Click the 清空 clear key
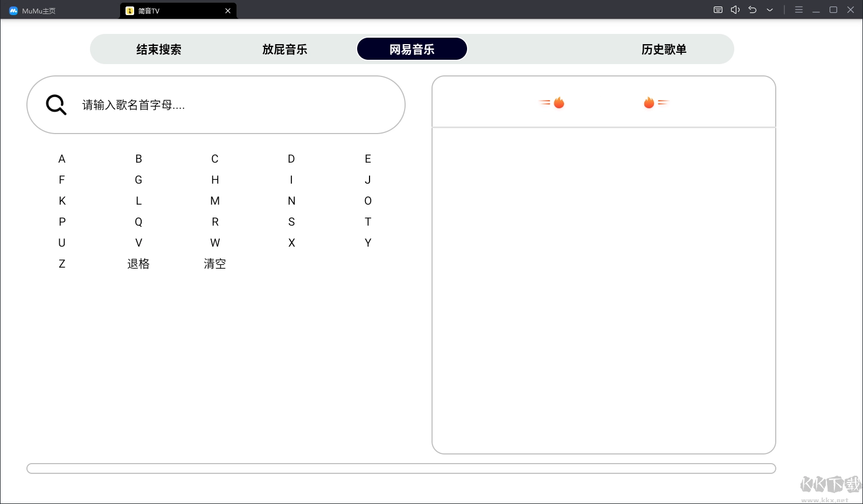 pyautogui.click(x=215, y=264)
